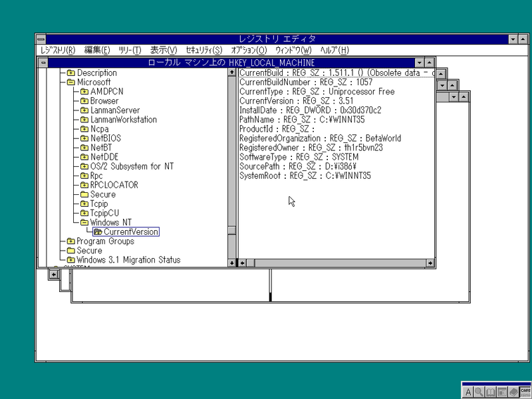532x399 pixels.
Task: Toggle the IME CAPS/KANA indicator
Action: pyautogui.click(x=525, y=392)
